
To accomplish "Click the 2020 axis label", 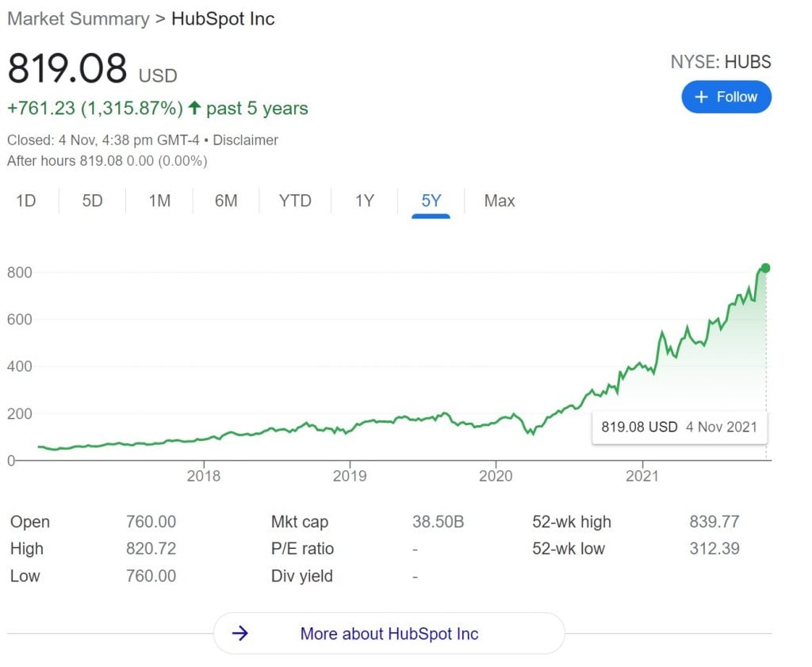I will coord(496,476).
